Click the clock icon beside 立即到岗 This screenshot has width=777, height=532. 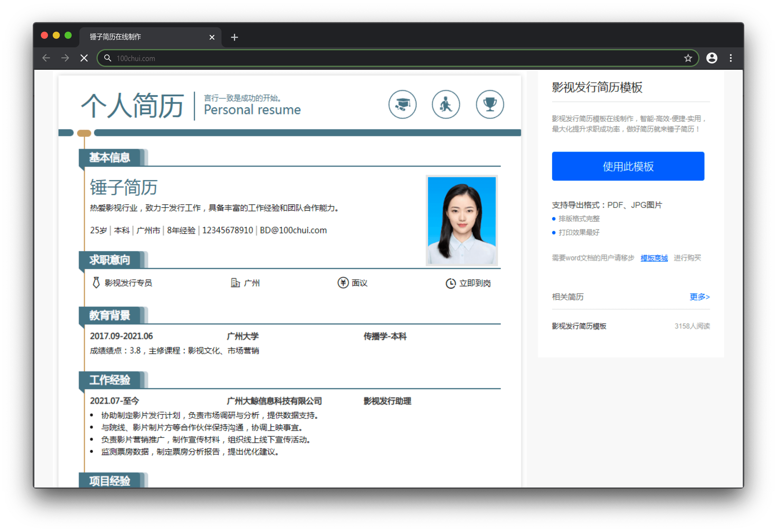tap(450, 283)
